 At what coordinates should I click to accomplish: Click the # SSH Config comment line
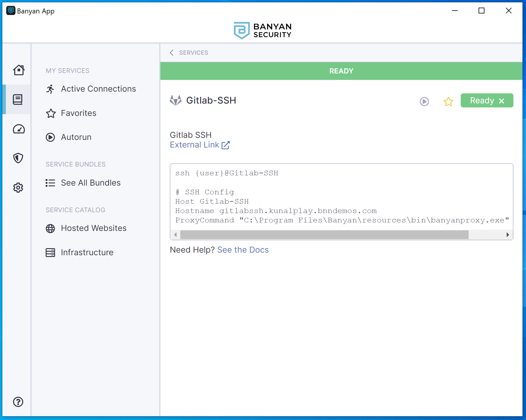(205, 192)
